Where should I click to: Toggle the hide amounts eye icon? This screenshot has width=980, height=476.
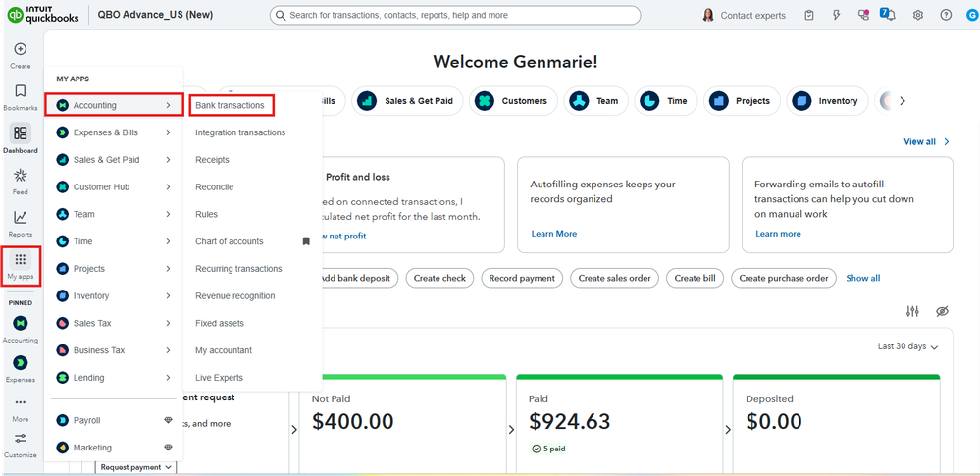(942, 311)
